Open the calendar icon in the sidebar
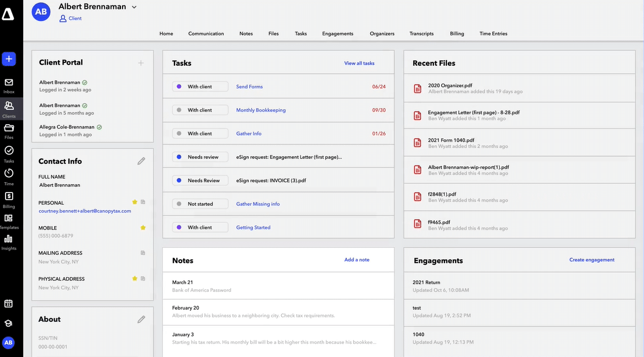This screenshot has width=644, height=357. (x=8, y=303)
